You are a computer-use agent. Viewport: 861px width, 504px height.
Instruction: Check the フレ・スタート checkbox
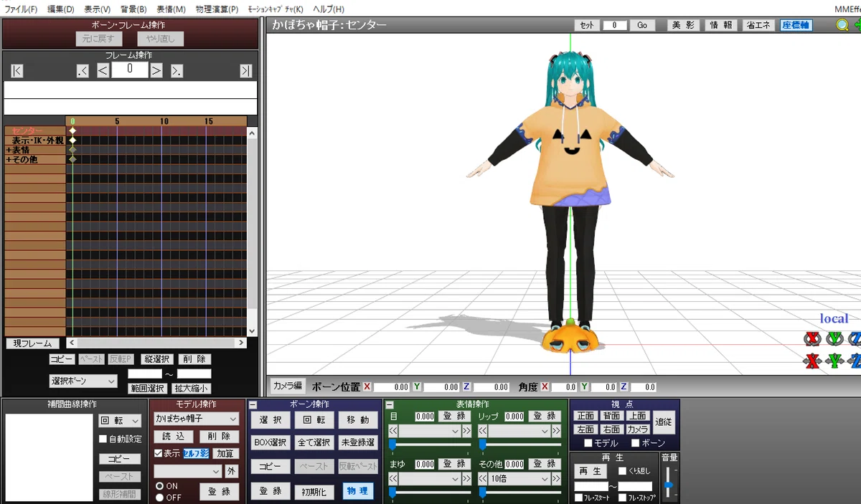578,498
